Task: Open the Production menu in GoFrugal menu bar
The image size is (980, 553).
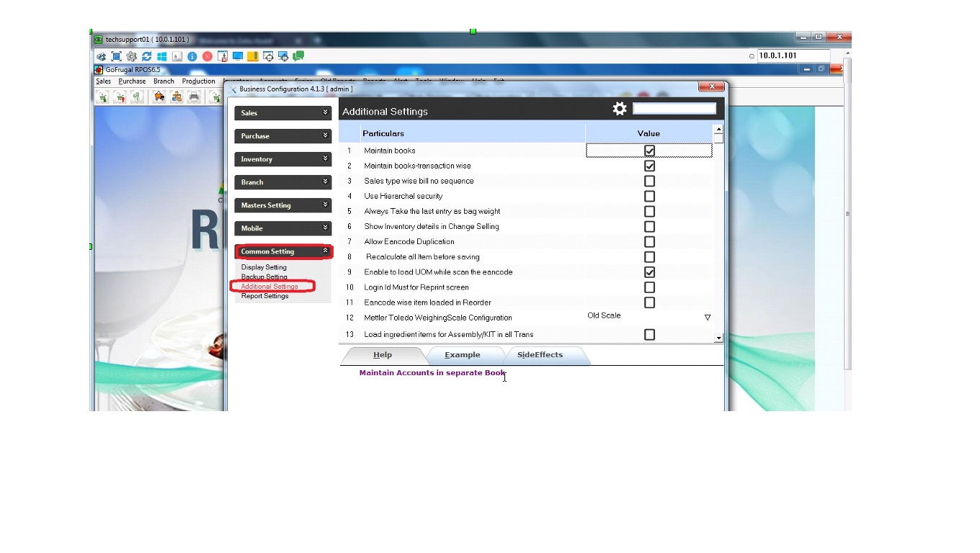Action: (x=199, y=81)
